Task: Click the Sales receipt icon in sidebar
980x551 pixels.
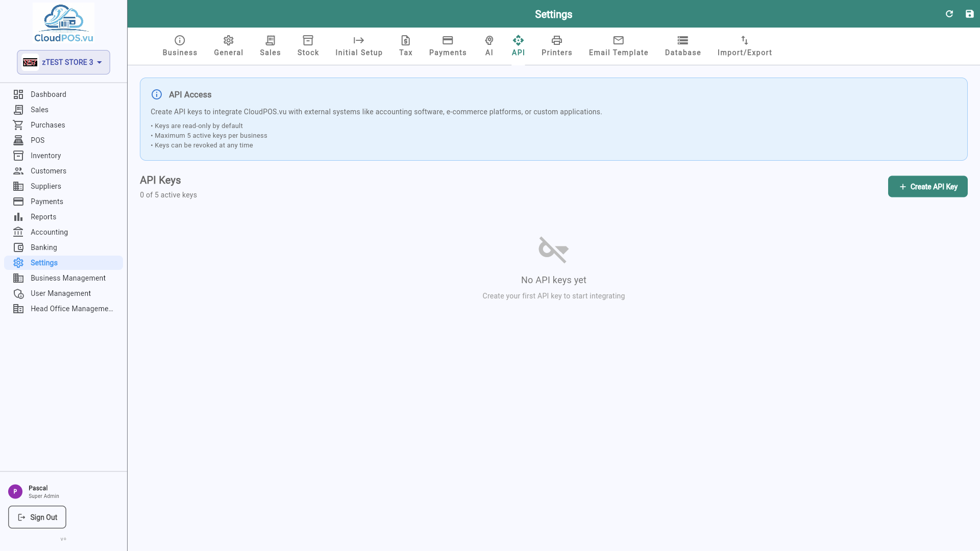Action: pyautogui.click(x=18, y=110)
